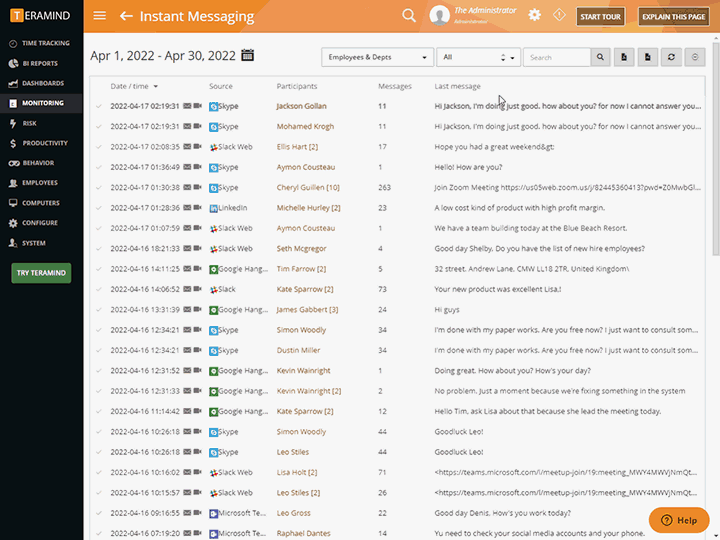Open the settings gear icon in header

[x=534, y=15]
